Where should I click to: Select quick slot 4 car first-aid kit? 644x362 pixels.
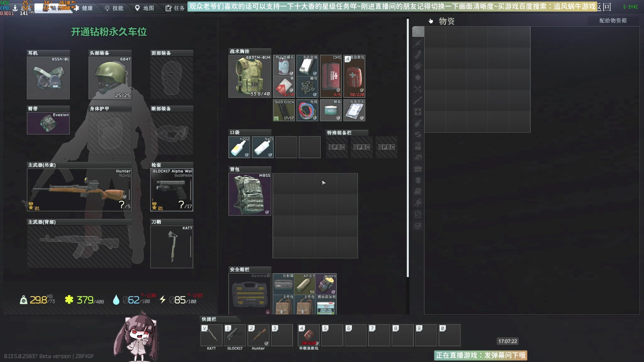click(x=309, y=335)
